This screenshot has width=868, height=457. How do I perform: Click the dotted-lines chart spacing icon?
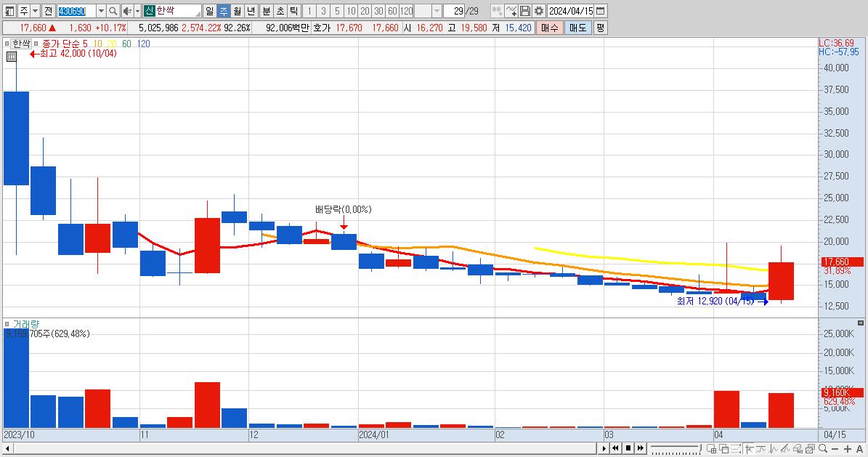click(736, 448)
